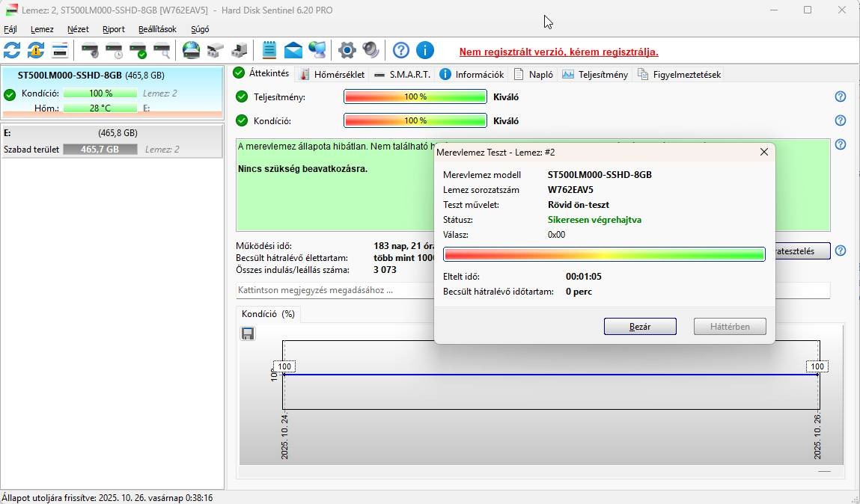Click the two disk boxes toolbar icon
This screenshot has height=504, width=860.
click(215, 50)
